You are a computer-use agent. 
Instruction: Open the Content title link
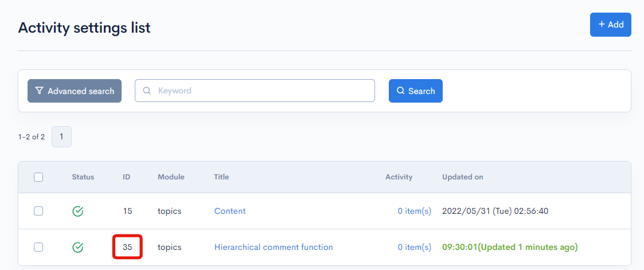coord(230,211)
